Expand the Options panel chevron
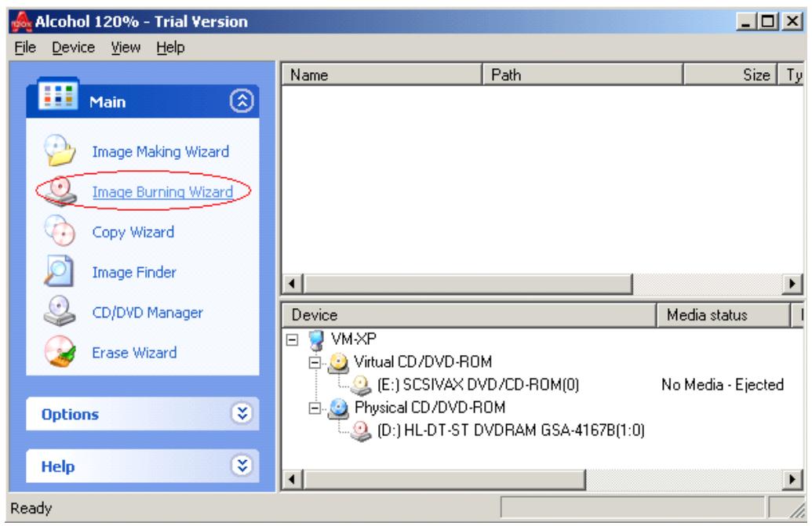Viewport: 812px width, 526px height. [242, 413]
